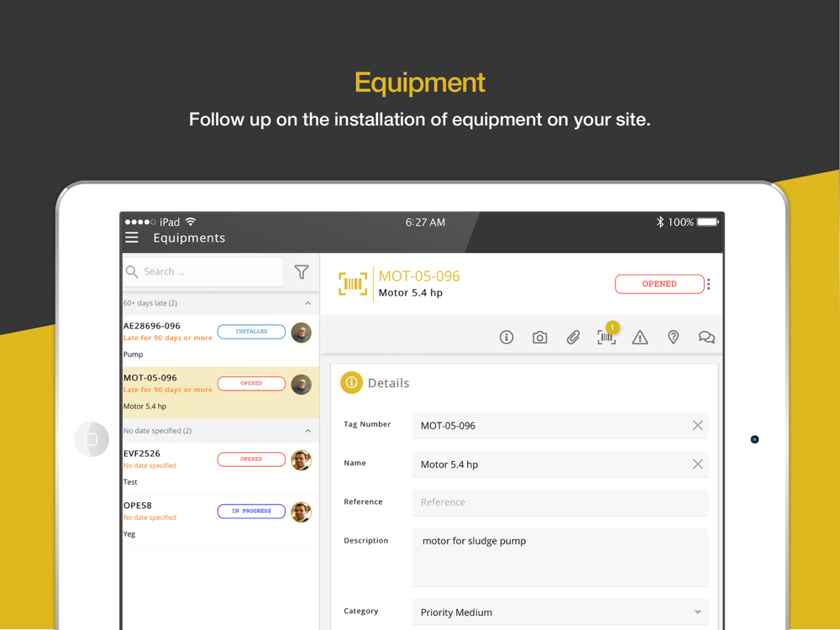This screenshot has width=840, height=630.
Task: Open the paperclip attachments icon
Action: [573, 337]
